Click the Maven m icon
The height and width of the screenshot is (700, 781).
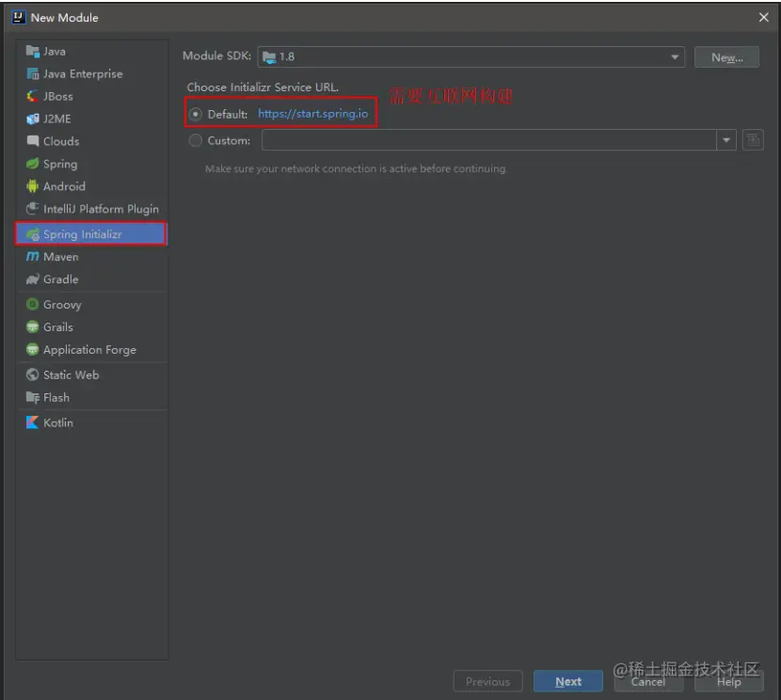click(32, 257)
